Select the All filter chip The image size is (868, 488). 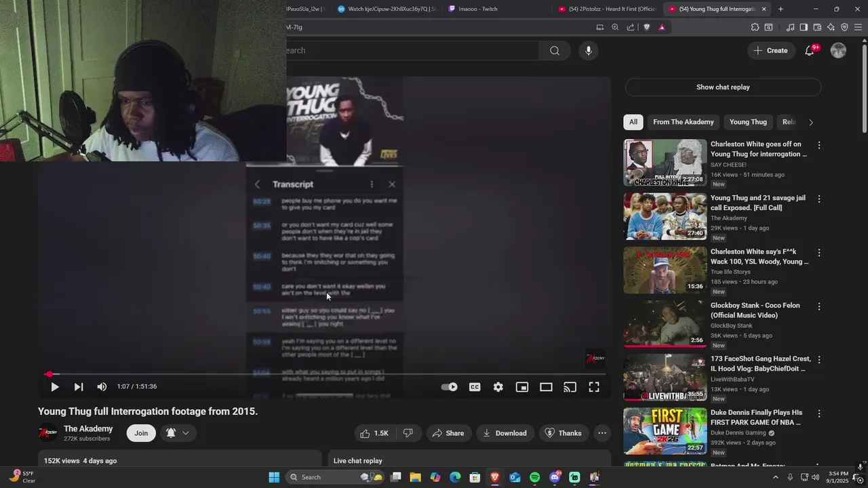[x=633, y=122]
